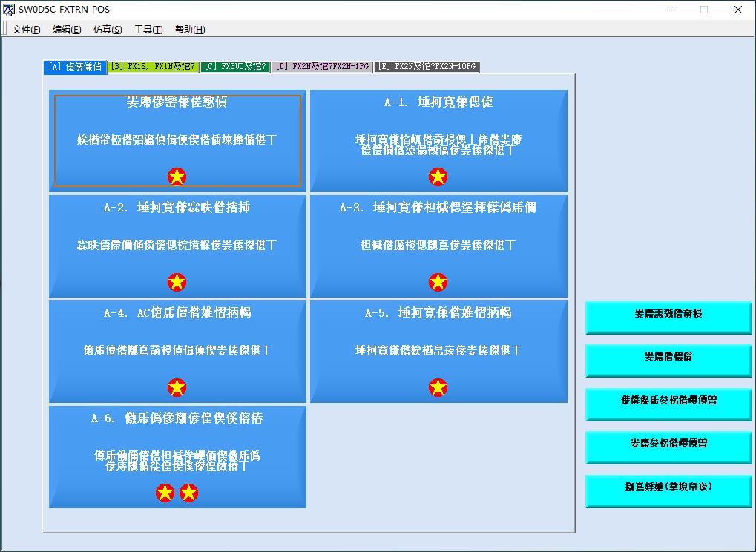
Task: Open the 帮助(H) menu
Action: tap(190, 30)
